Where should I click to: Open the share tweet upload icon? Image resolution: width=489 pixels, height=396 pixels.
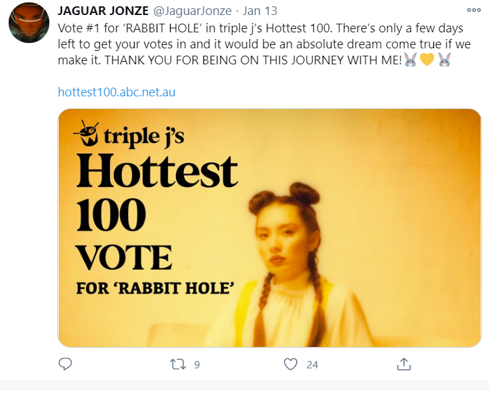click(404, 364)
